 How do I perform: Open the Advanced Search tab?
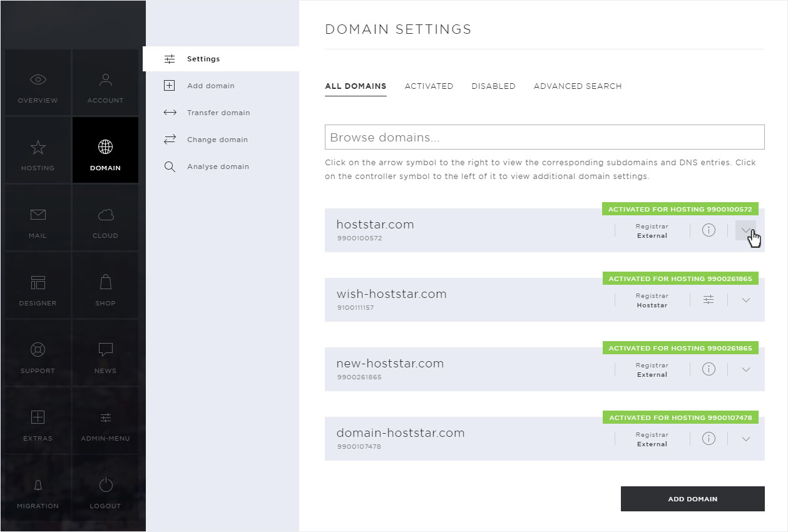[x=578, y=86]
